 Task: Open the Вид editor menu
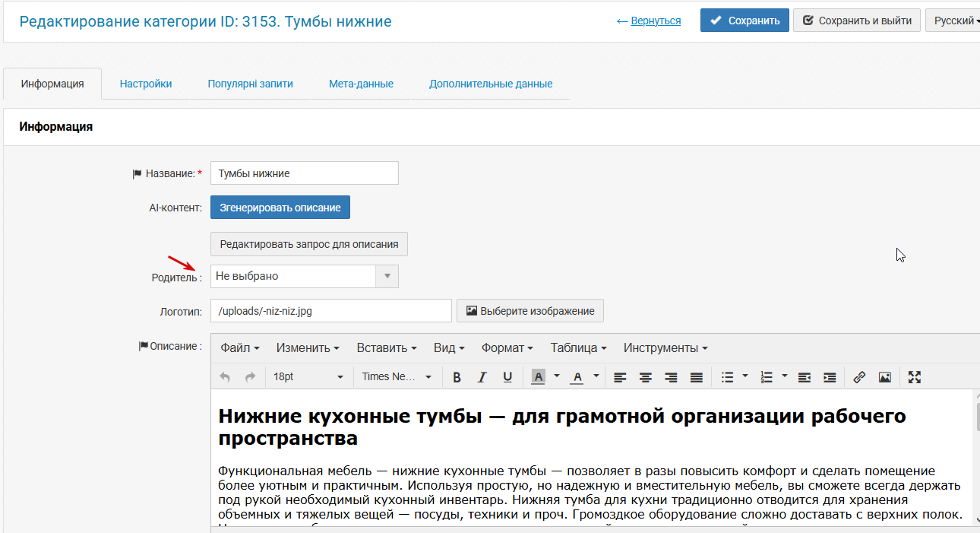[449, 348]
